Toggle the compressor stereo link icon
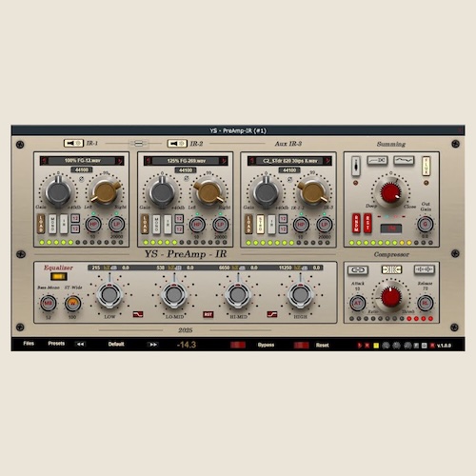Screen dimensions: 476x476 (358, 270)
